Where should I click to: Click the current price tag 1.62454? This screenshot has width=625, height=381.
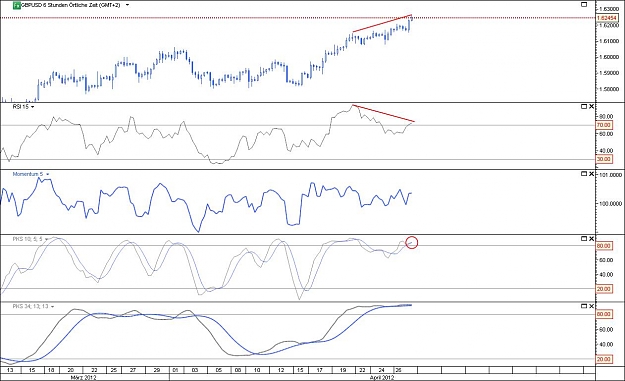[607, 18]
